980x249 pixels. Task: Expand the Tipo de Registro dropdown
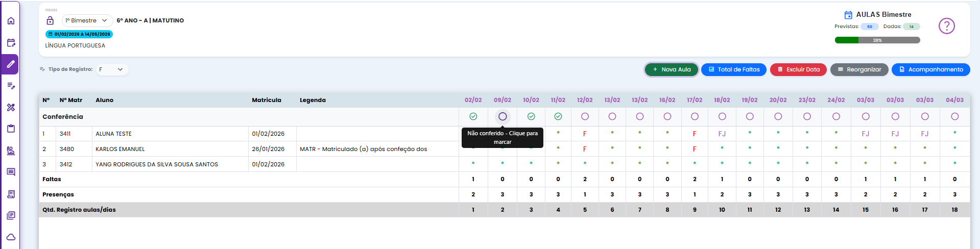click(x=111, y=69)
